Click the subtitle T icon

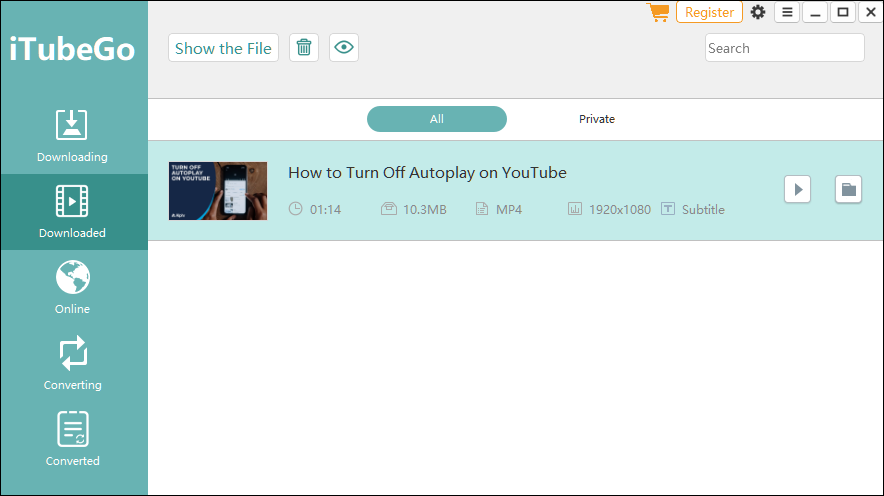[668, 209]
